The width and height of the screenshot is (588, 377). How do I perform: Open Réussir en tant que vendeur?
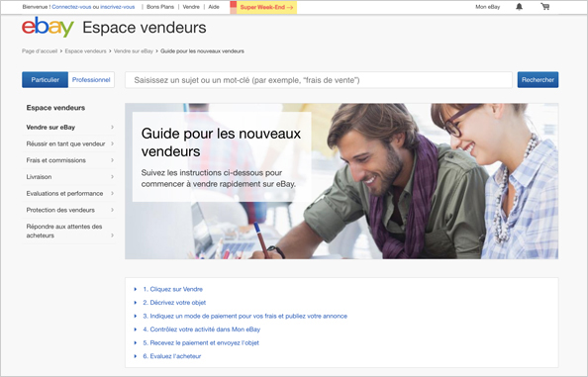pyautogui.click(x=65, y=143)
